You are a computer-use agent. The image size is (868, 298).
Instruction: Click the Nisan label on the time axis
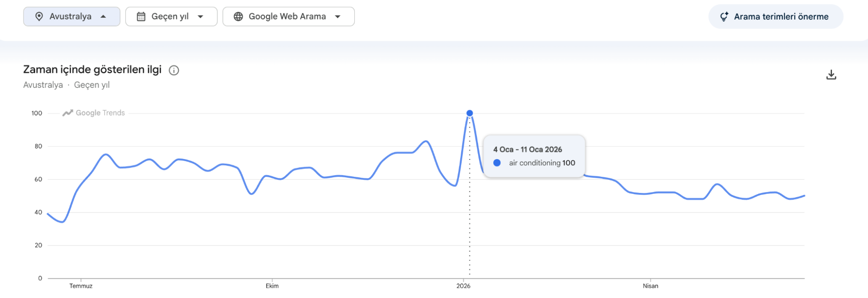click(x=650, y=286)
